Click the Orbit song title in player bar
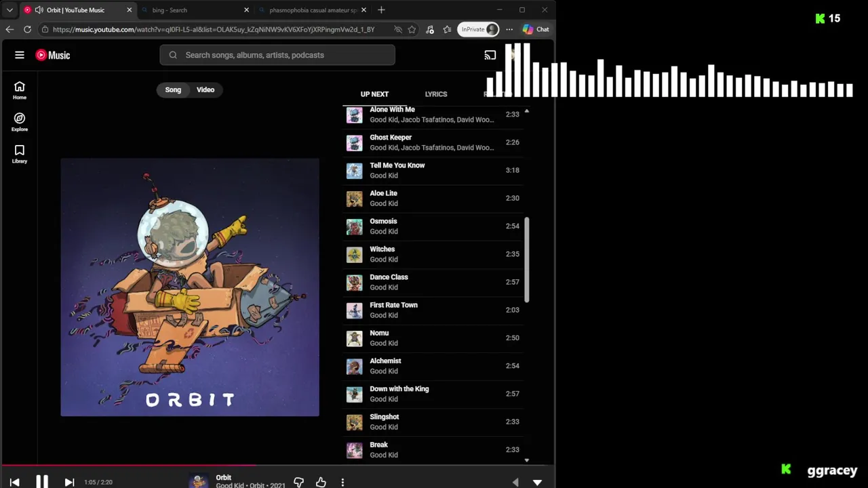Viewport: 868px width, 488px height. [224, 478]
